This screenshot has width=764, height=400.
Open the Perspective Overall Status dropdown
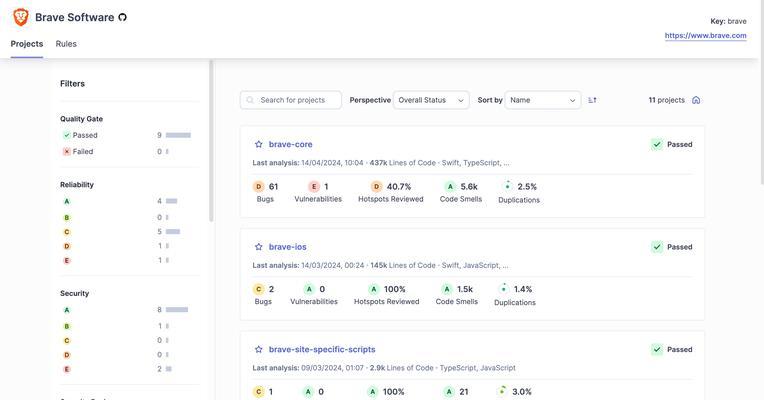tap(431, 100)
